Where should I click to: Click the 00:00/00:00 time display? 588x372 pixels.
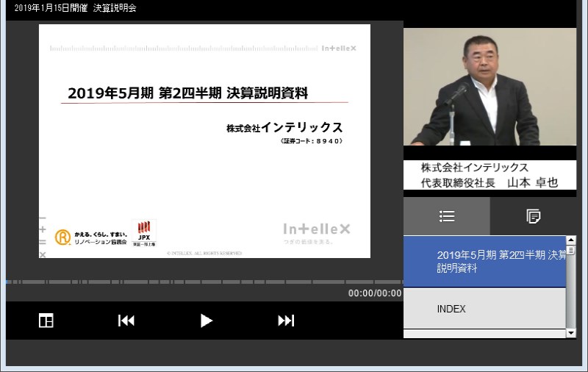[x=375, y=293]
